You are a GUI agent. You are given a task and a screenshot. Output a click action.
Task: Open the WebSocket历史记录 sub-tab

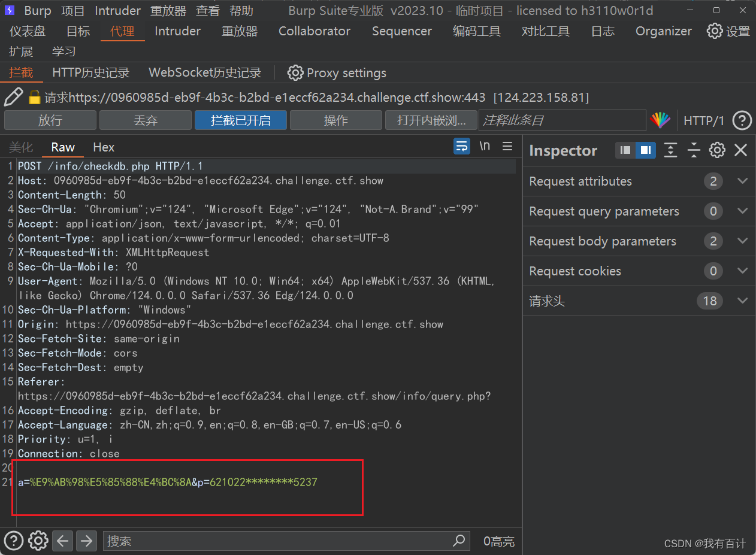pos(205,73)
